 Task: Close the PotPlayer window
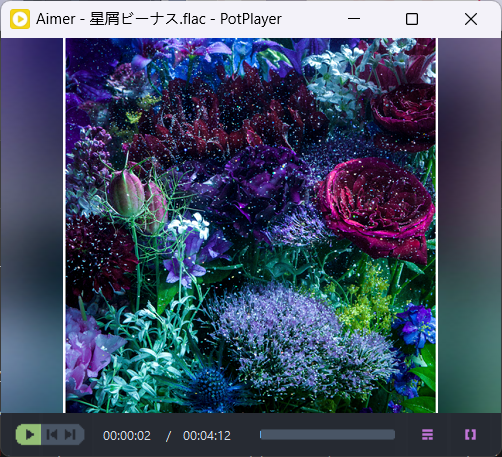(x=471, y=19)
